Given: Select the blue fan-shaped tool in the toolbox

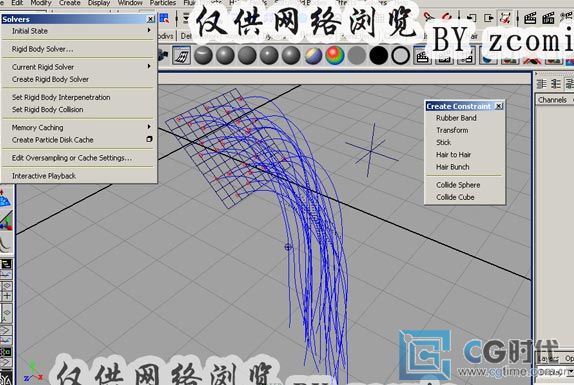Looking at the screenshot, I should click(5, 199).
